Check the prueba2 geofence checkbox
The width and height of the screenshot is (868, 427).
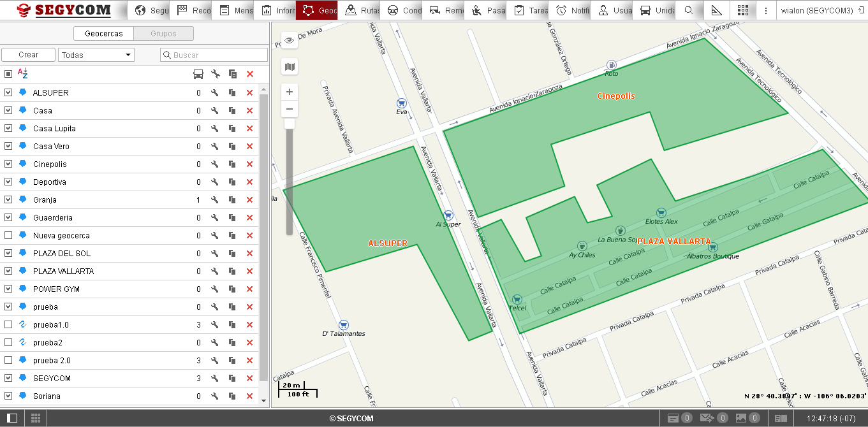pyautogui.click(x=8, y=342)
